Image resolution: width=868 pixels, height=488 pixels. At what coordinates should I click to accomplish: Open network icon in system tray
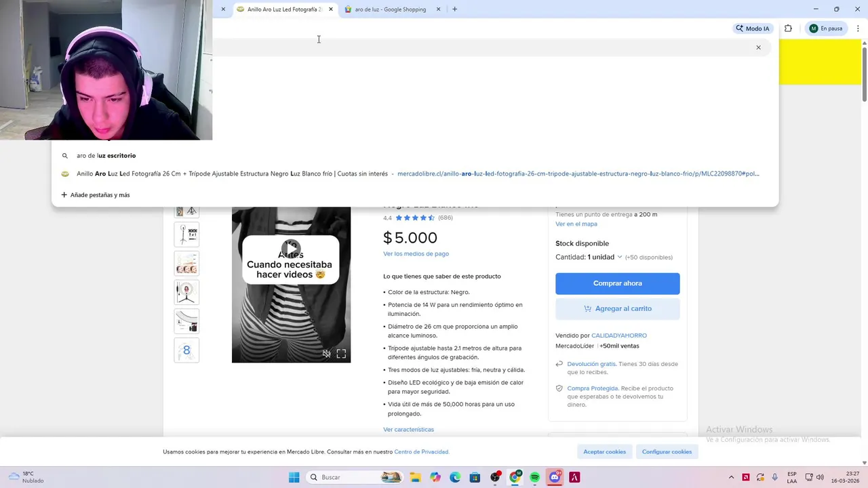[x=809, y=477]
